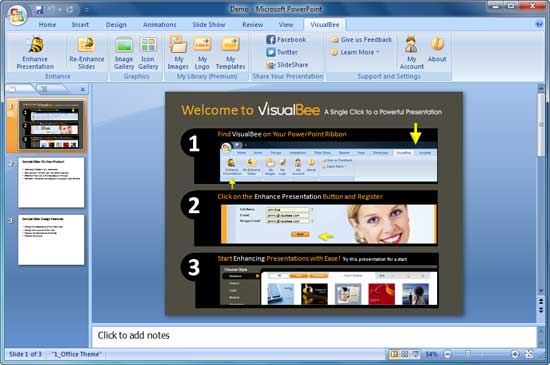
Task: Click the Enhance Presentation bee icon
Action: click(35, 45)
